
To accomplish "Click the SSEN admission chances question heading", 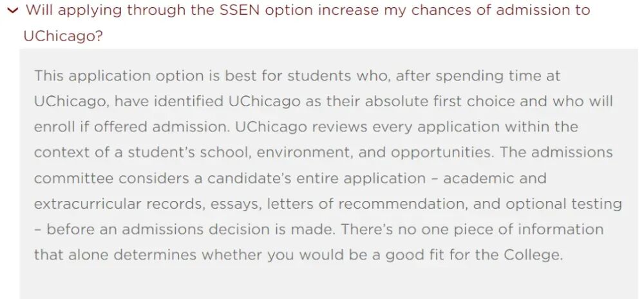I will click(307, 23).
